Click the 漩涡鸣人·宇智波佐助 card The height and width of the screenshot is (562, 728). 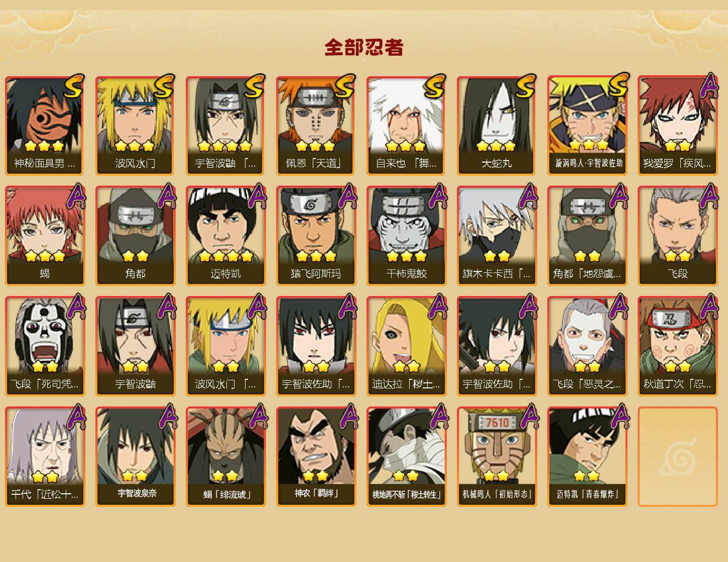587,125
